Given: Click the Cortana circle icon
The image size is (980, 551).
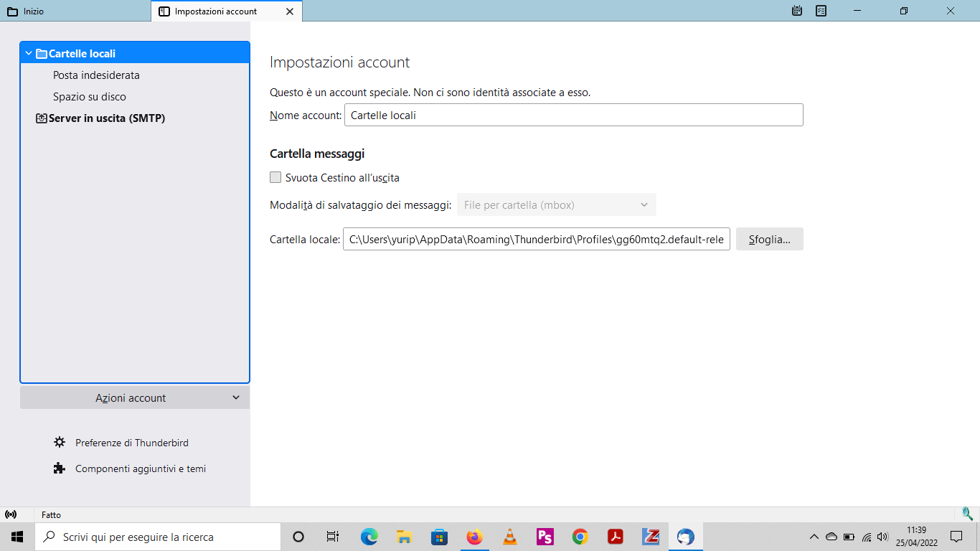Looking at the screenshot, I should 299,537.
